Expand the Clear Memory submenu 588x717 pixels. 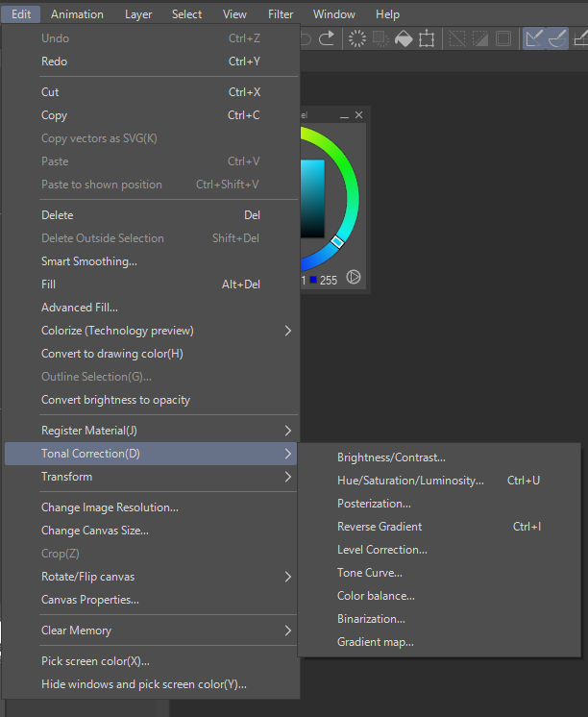pyautogui.click(x=287, y=630)
